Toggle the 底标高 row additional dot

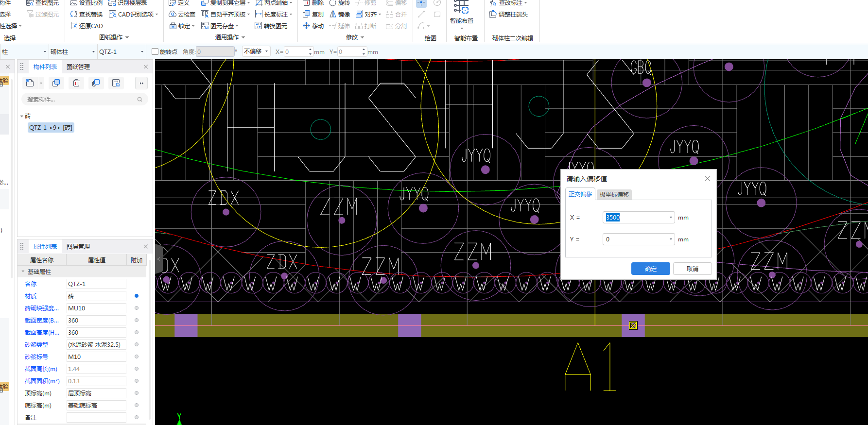click(137, 405)
